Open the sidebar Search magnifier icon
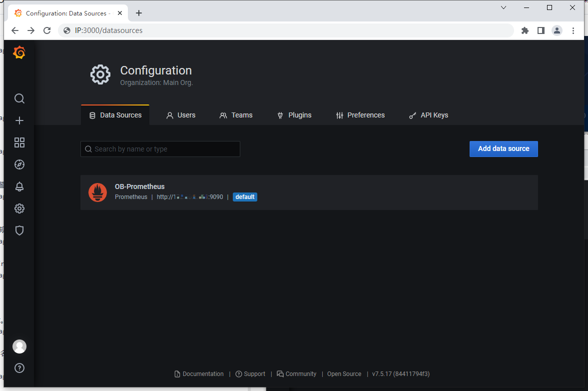Image resolution: width=588 pixels, height=391 pixels. [19, 98]
